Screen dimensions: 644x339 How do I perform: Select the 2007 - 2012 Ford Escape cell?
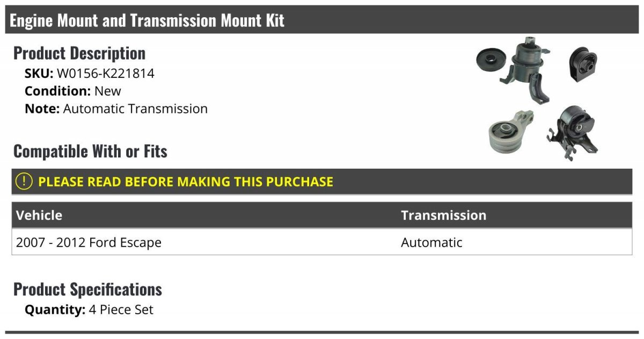(89, 242)
